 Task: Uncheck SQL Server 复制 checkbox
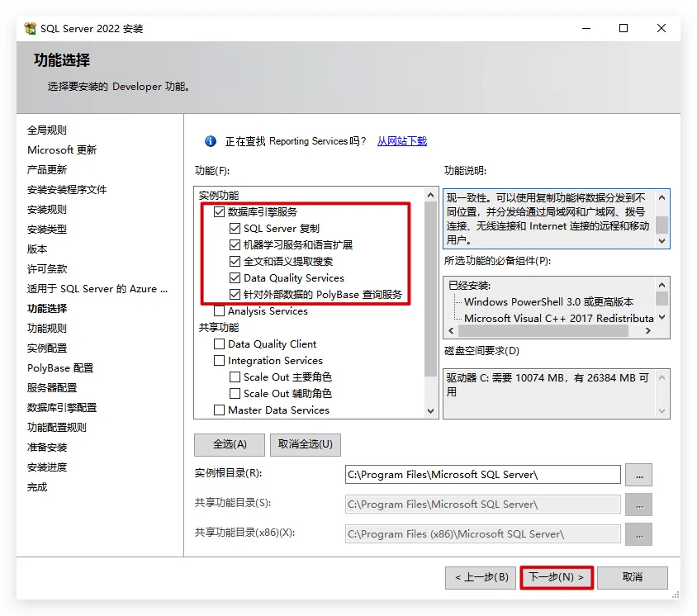(x=235, y=229)
